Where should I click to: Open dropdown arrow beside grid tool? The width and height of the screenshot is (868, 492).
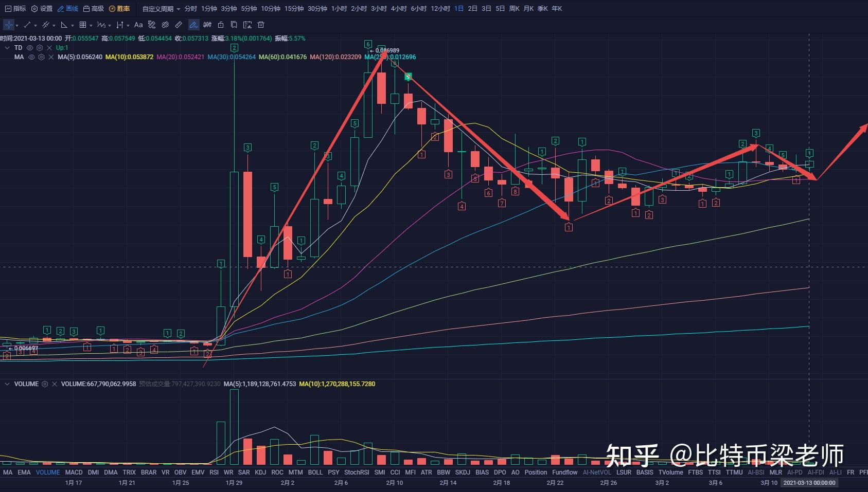click(x=91, y=25)
